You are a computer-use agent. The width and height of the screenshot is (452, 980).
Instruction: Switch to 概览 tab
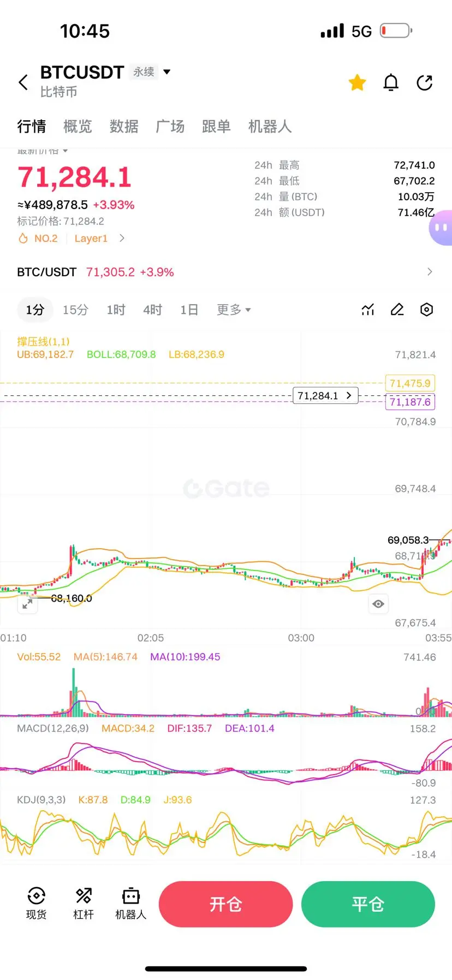pos(78,126)
